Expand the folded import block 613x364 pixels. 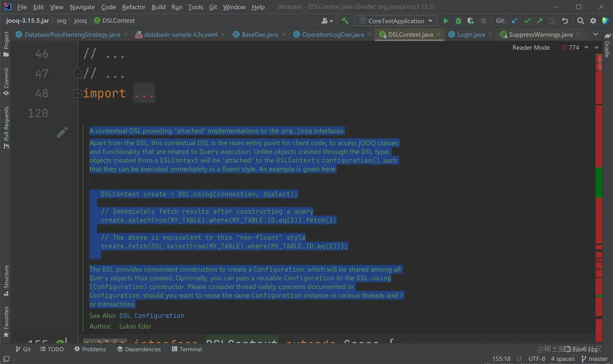77,94
